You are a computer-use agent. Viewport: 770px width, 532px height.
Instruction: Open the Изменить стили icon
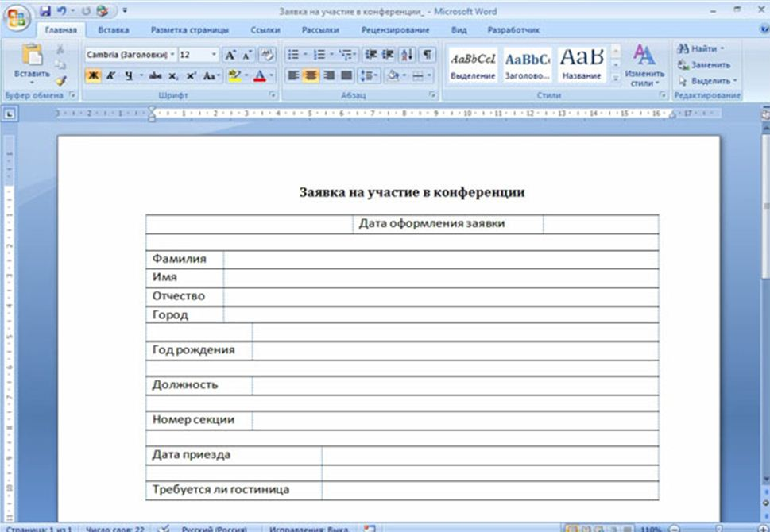click(x=644, y=65)
